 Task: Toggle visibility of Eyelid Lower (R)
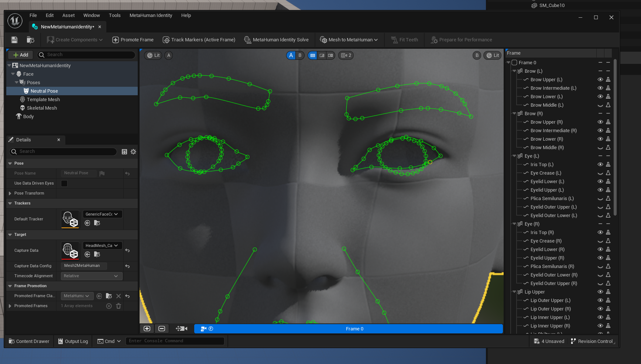click(600, 250)
